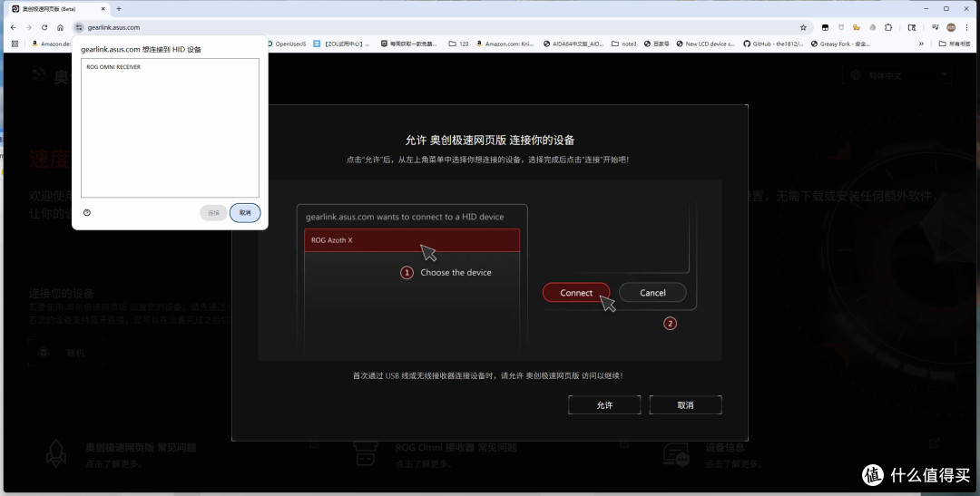Click the browser forward arrow
This screenshot has width=980, height=496.
pyautogui.click(x=29, y=27)
